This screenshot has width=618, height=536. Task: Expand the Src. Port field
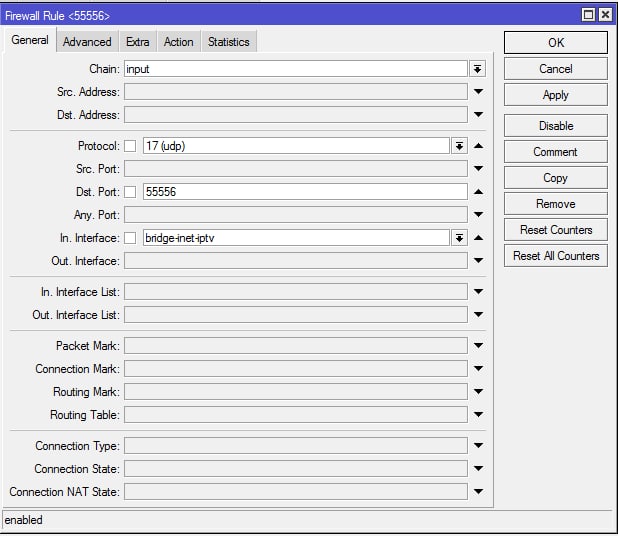(x=478, y=169)
